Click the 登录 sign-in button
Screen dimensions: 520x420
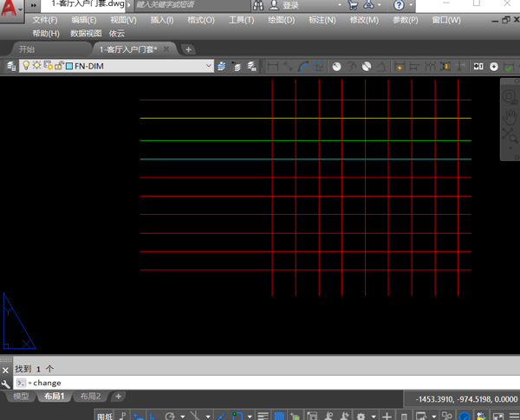(283, 5)
